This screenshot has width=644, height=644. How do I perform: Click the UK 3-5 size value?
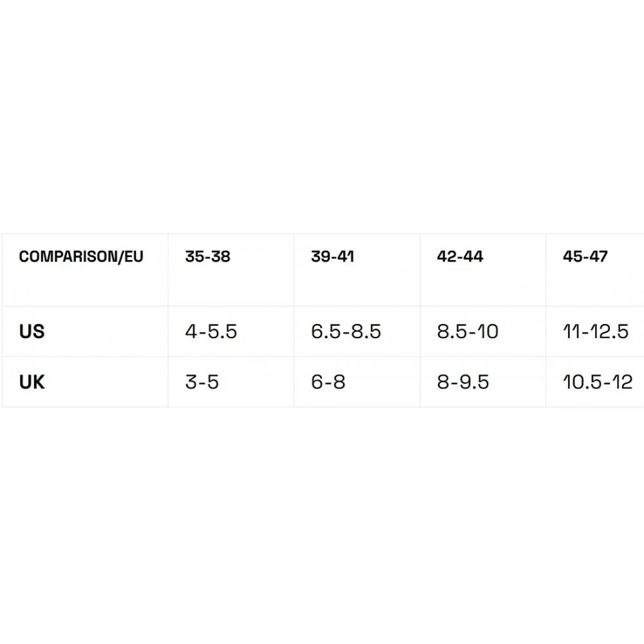202,382
